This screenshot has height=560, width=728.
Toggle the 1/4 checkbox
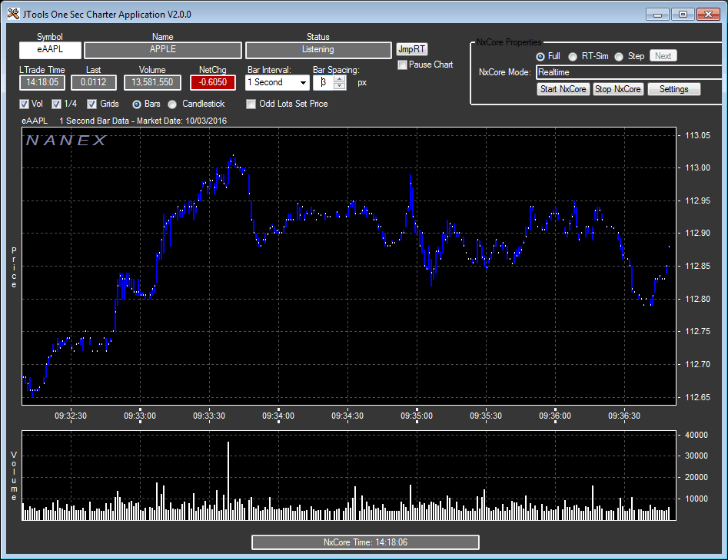pyautogui.click(x=56, y=104)
